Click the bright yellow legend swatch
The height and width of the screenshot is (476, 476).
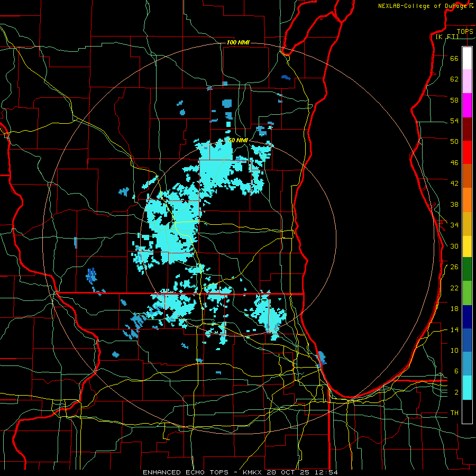tap(467, 246)
